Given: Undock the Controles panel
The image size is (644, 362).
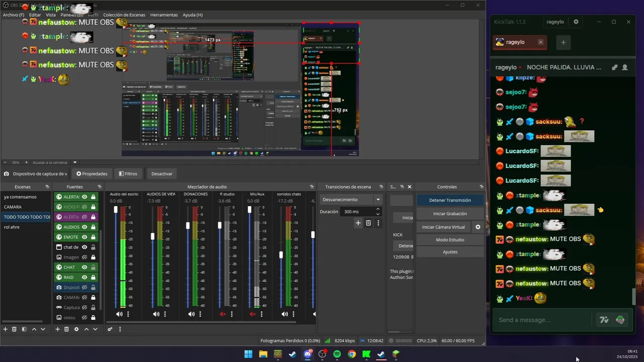Looking at the screenshot, I should [x=481, y=187].
